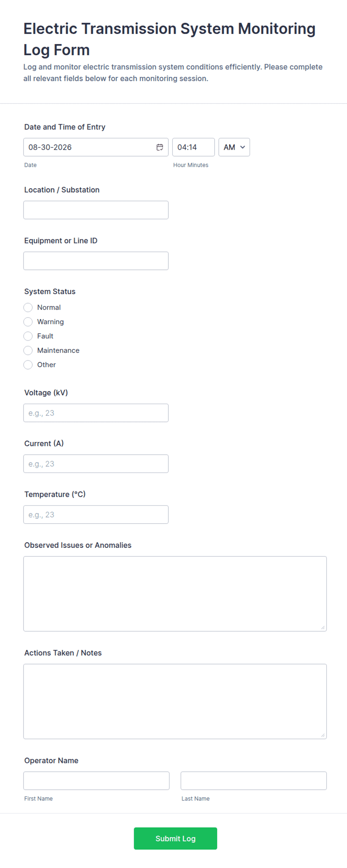Click the Equipment or Line ID field
Image resolution: width=347 pixels, height=868 pixels.
click(96, 261)
